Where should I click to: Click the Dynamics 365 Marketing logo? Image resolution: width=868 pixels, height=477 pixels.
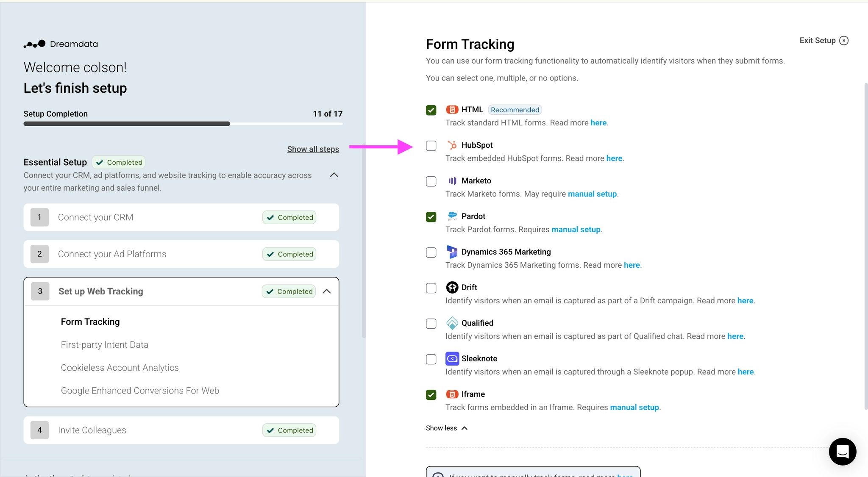[452, 252]
